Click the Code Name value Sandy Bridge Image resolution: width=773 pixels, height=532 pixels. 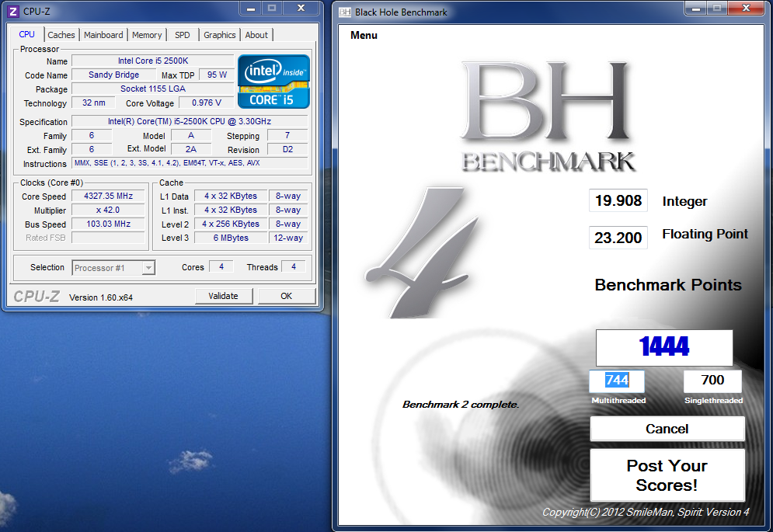point(114,75)
